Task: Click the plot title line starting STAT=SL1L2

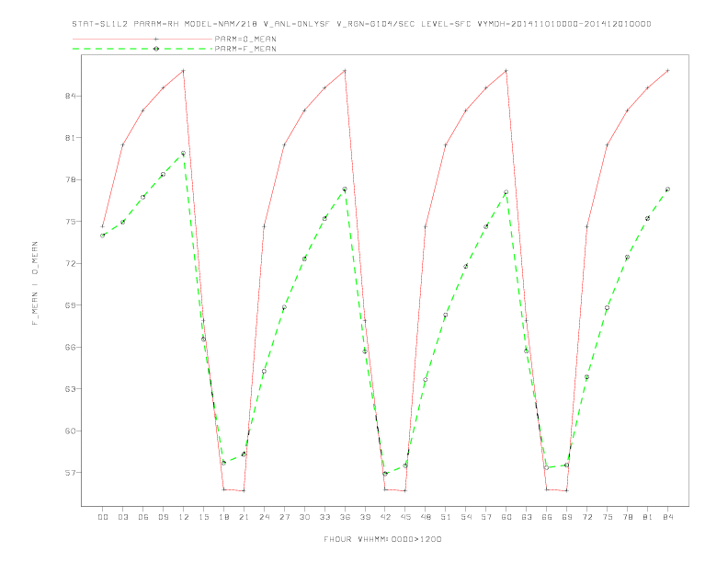Action: 361,24
